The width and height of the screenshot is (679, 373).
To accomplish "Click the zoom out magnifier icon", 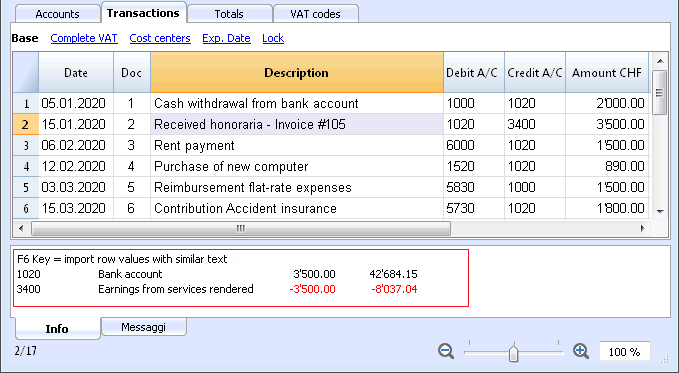I will click(446, 351).
